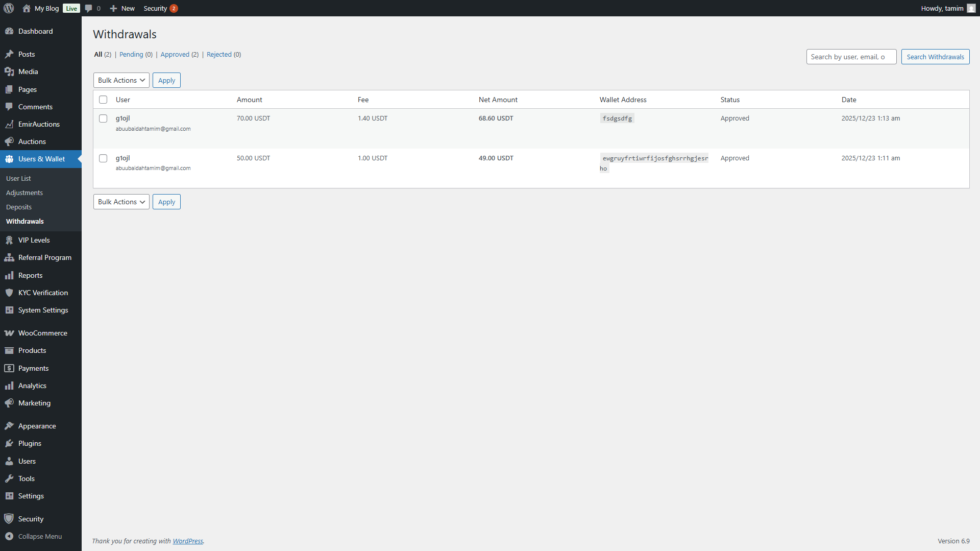Open the tamim user avatar
Screen dimensions: 980x551
(971, 8)
